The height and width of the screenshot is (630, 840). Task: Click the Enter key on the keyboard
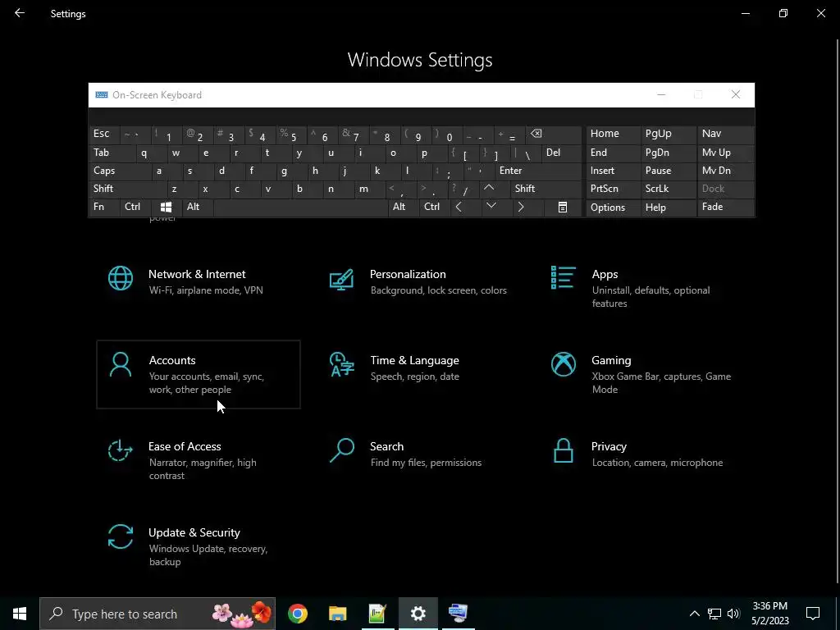click(x=538, y=171)
